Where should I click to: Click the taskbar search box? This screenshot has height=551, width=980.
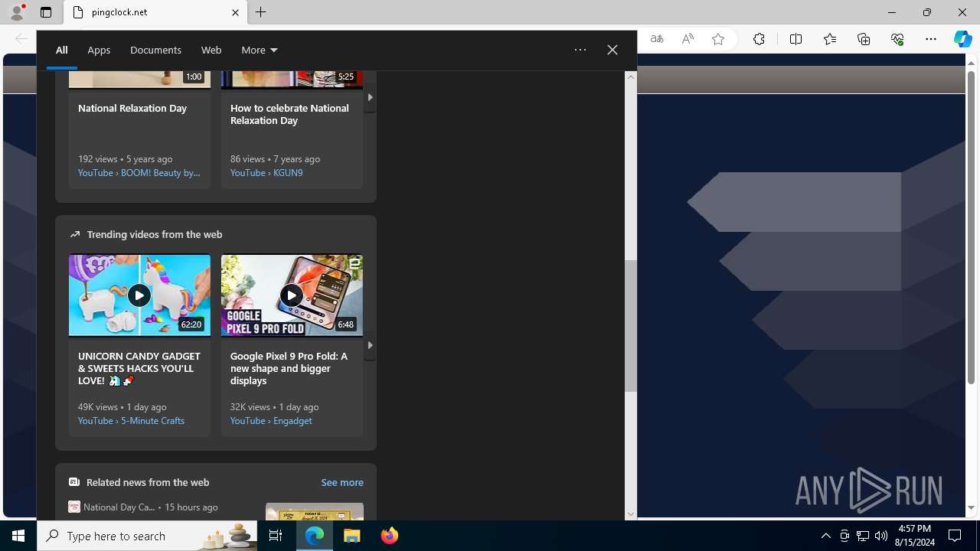(147, 536)
